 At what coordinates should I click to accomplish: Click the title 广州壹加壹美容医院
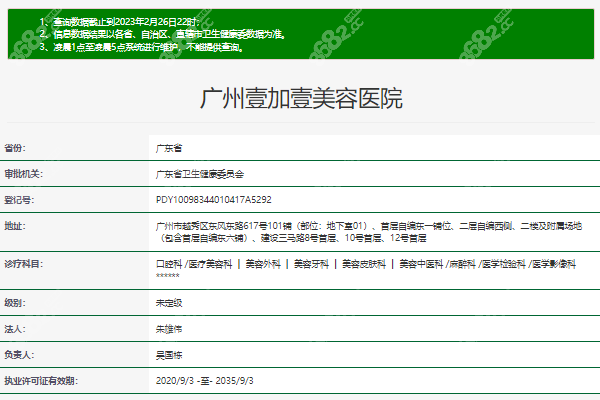click(x=301, y=99)
